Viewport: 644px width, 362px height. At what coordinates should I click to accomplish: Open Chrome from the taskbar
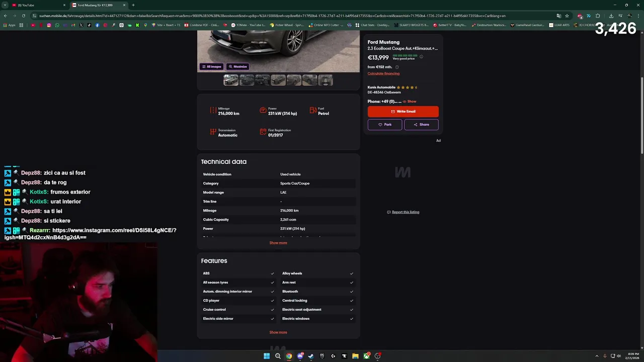pos(289,356)
